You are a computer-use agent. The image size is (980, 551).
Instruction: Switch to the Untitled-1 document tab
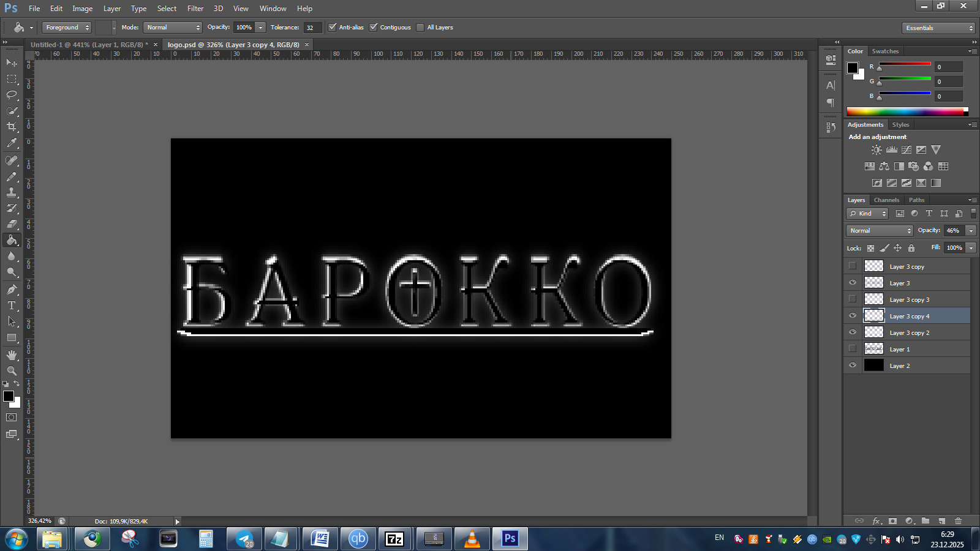89,45
